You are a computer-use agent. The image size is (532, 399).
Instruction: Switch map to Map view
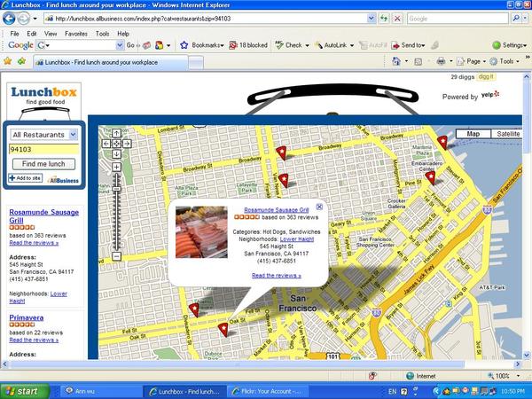click(x=473, y=134)
